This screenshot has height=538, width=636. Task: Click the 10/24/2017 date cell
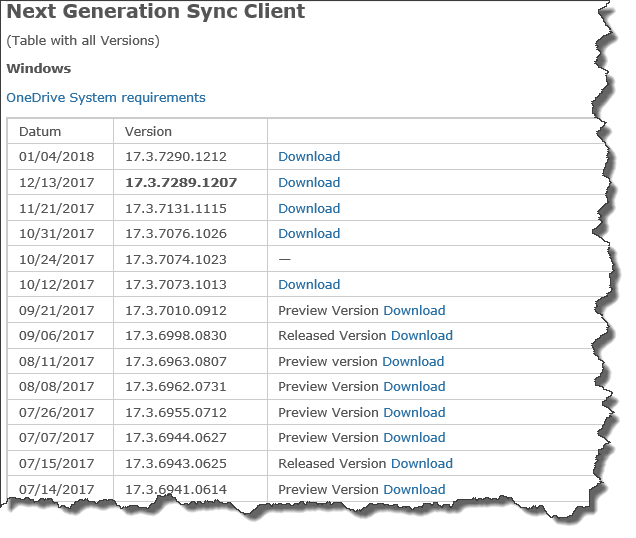[x=56, y=259]
